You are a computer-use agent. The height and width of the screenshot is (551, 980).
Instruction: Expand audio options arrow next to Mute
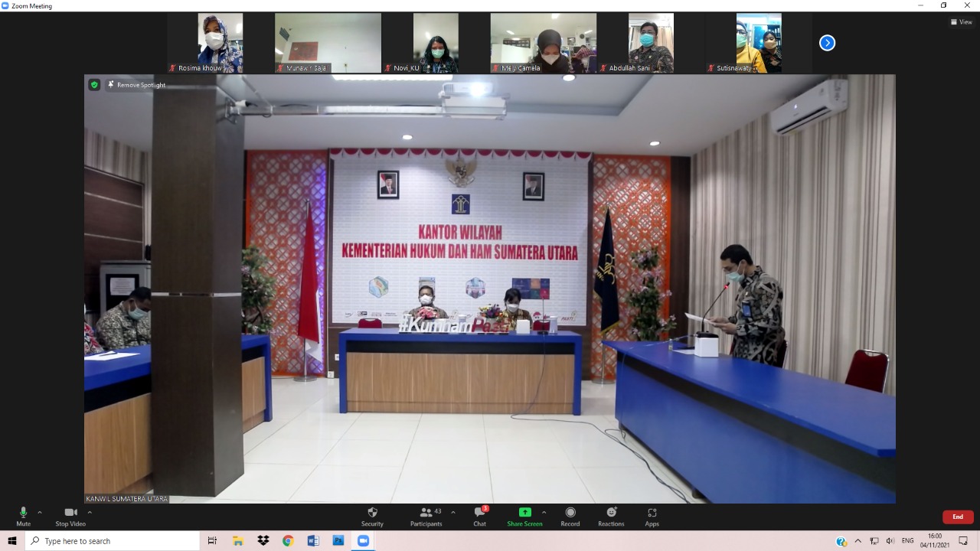pyautogui.click(x=40, y=513)
